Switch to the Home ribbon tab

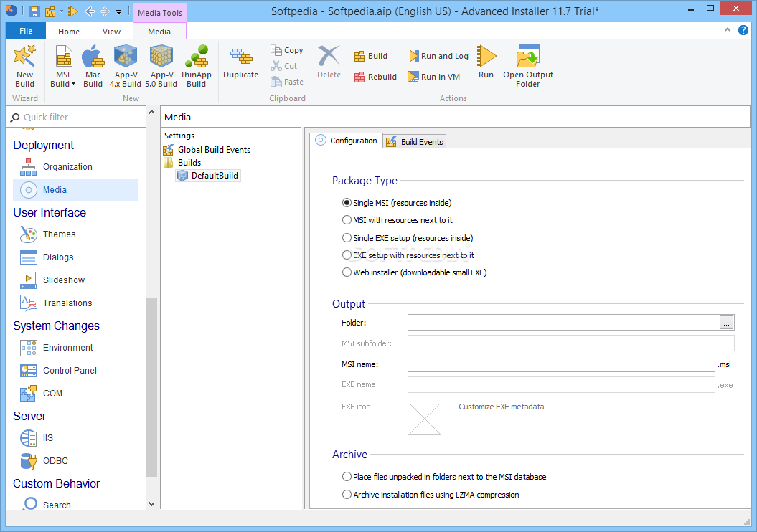pos(69,32)
